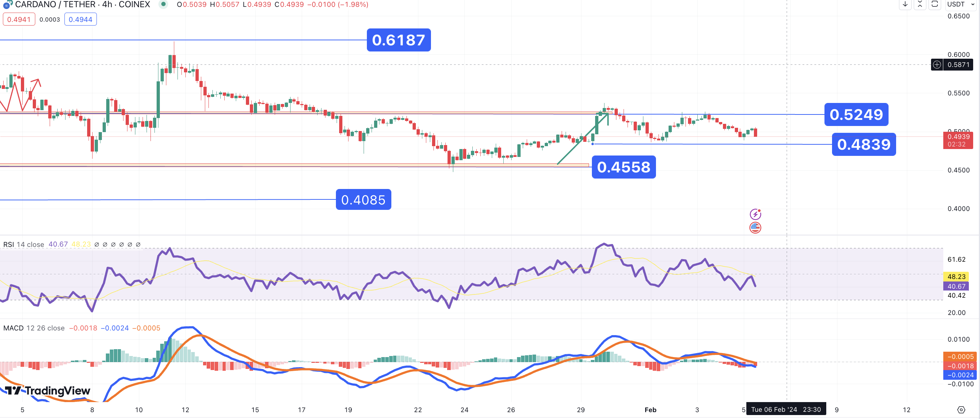
Task: Click the yellow 48.23 RSI value tag
Action: pos(956,277)
